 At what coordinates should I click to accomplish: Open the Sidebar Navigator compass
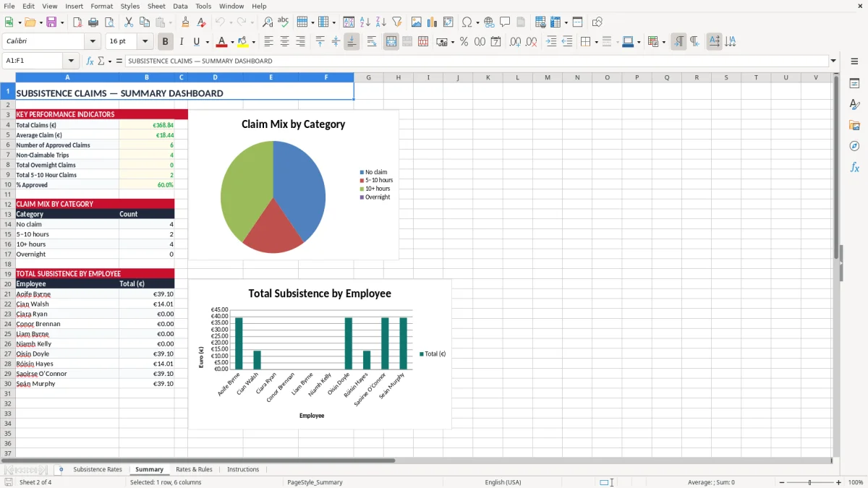pyautogui.click(x=854, y=146)
